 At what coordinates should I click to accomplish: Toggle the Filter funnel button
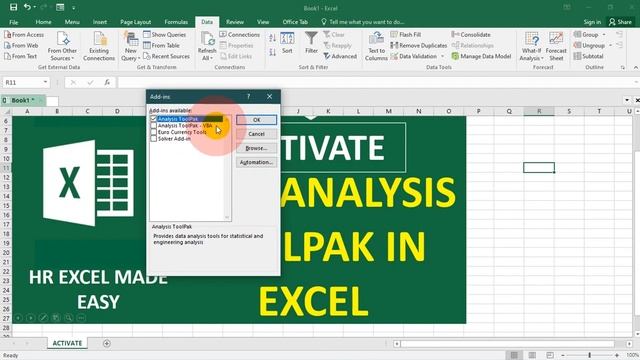pos(311,43)
